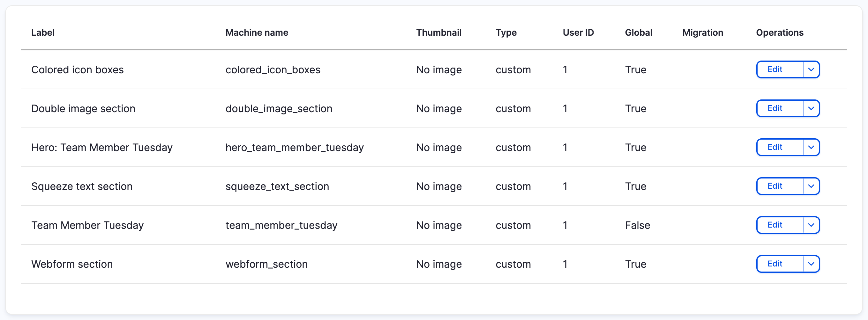Open operations dropdown for Colored icon boxes

point(812,70)
